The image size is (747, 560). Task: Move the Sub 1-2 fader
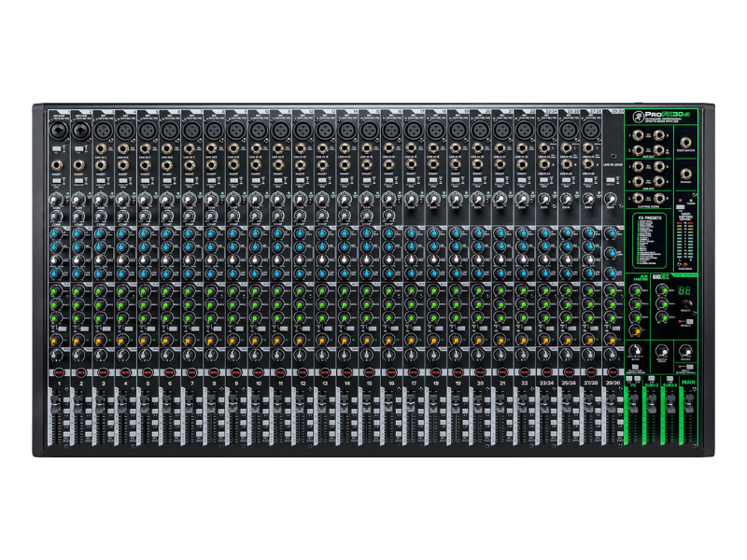(x=653, y=401)
